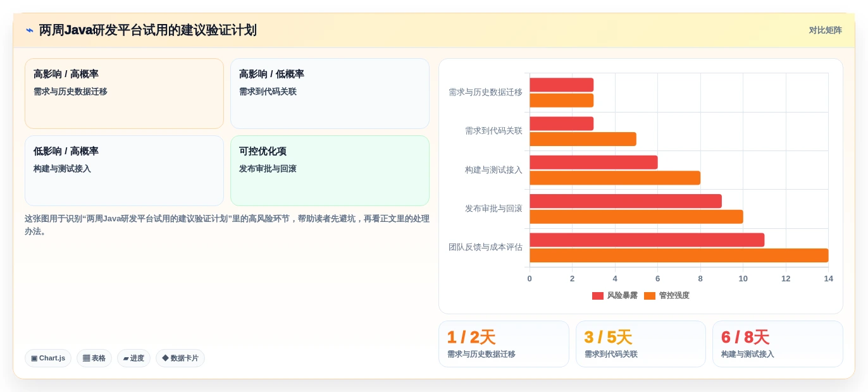
Task: Click 发布审批与回滚 text in green card
Action: 268,169
